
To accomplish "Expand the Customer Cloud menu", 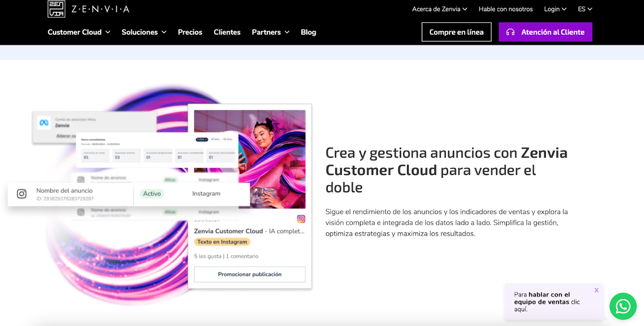I will pos(79,32).
